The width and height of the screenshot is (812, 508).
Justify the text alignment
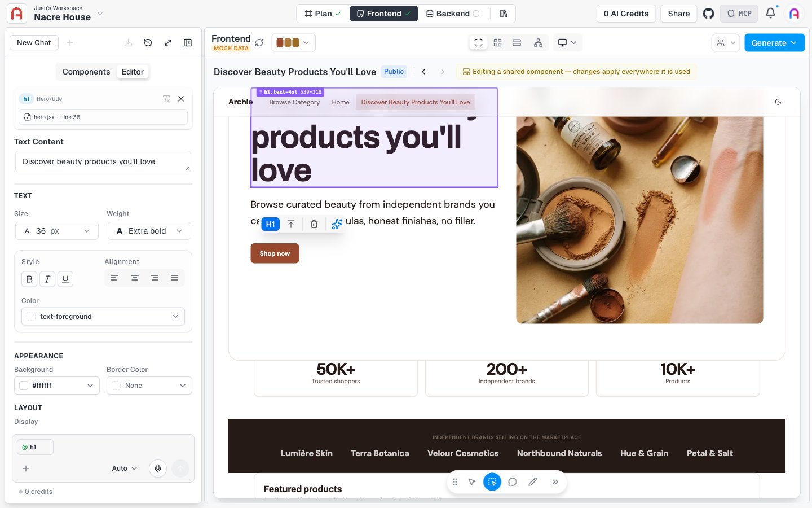point(175,278)
